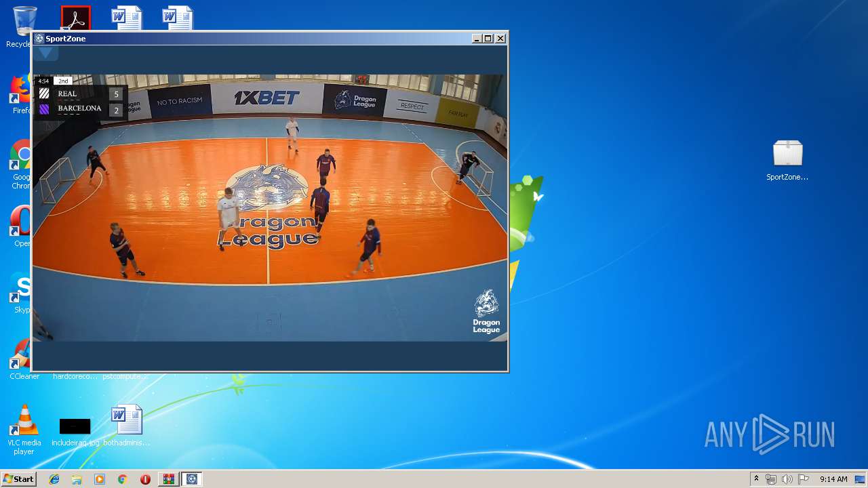Open the CCleaner desktop shortcut
Viewport: 868px width, 488px height.
[24, 359]
